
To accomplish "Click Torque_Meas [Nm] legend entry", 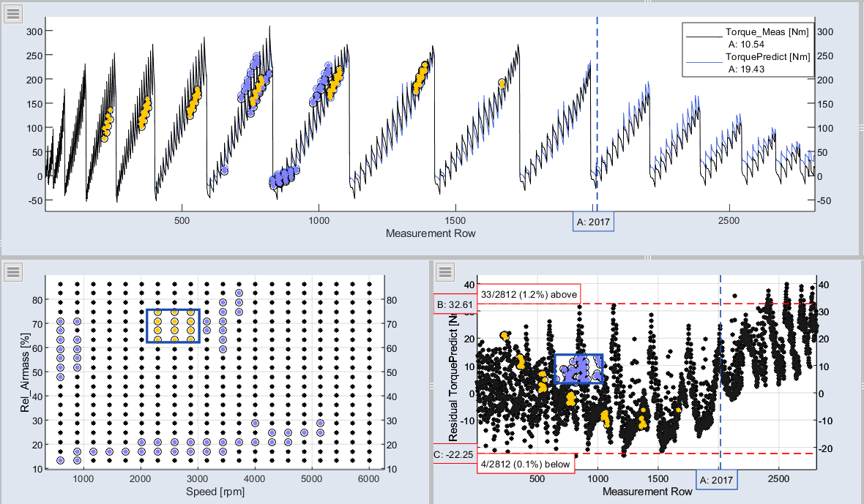I will click(x=767, y=33).
